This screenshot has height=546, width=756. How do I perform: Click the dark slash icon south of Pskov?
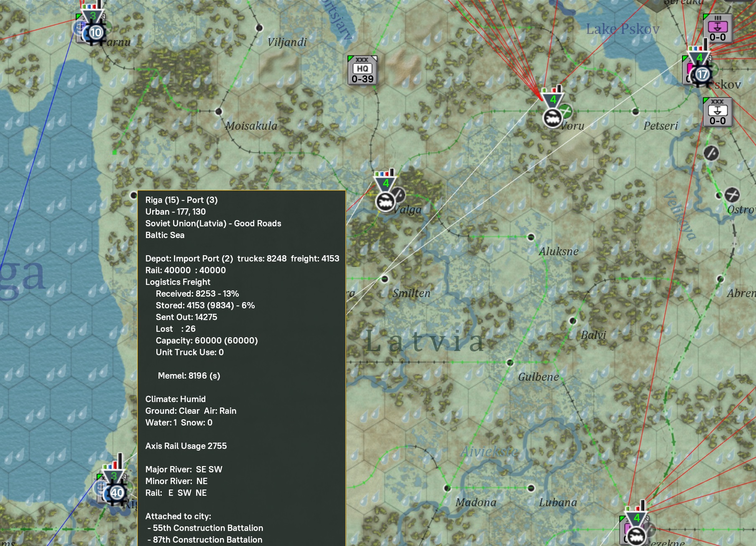pos(711,153)
